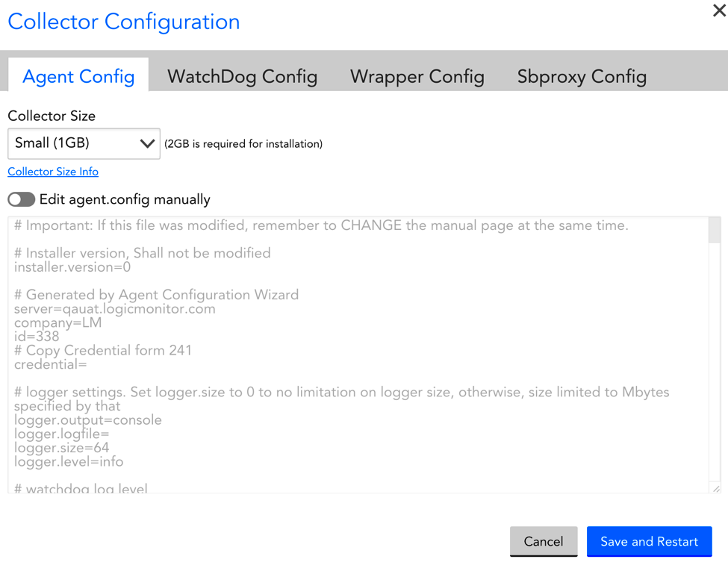
Task: Cancel the configuration changes
Action: (x=544, y=541)
